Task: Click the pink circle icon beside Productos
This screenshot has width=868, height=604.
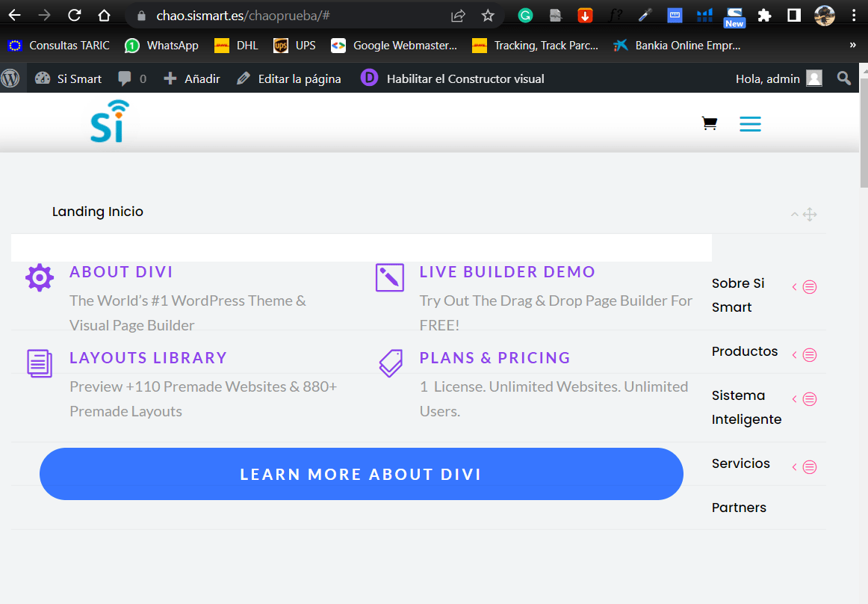Action: [809, 354]
